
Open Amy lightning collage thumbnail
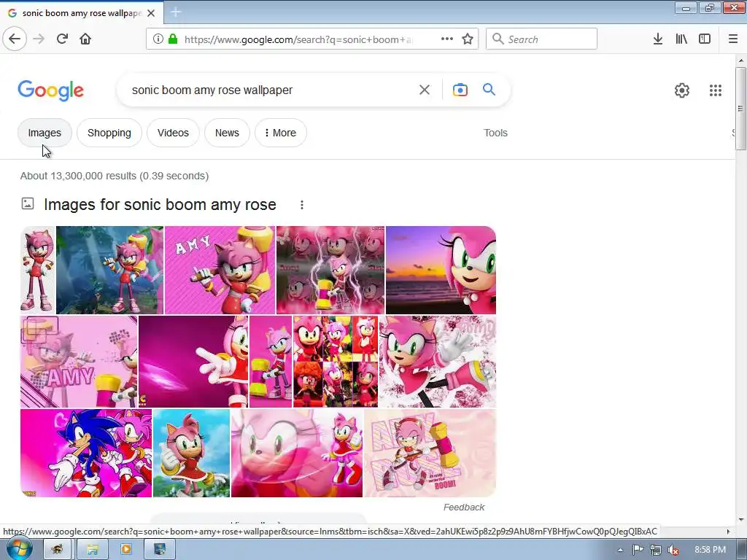[330, 270]
